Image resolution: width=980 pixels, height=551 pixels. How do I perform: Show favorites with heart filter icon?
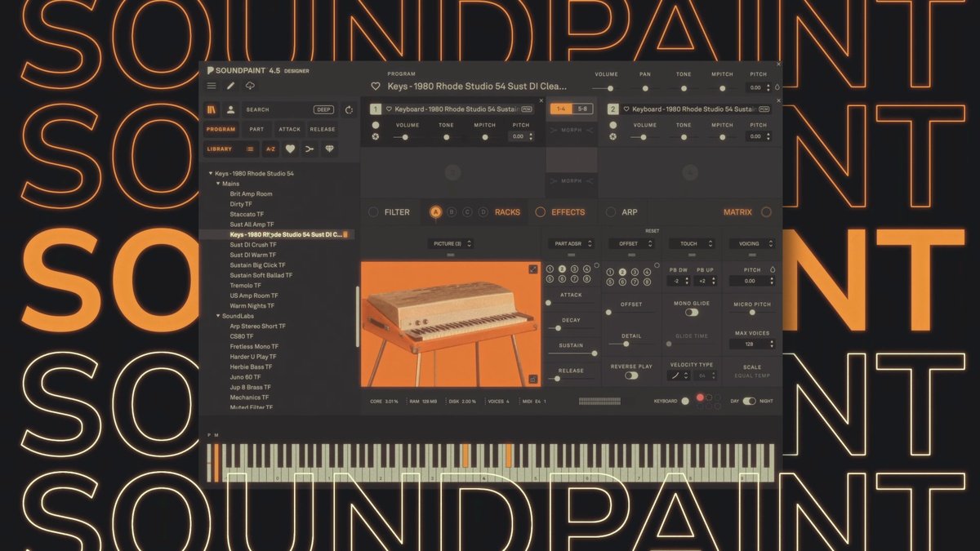tap(290, 149)
